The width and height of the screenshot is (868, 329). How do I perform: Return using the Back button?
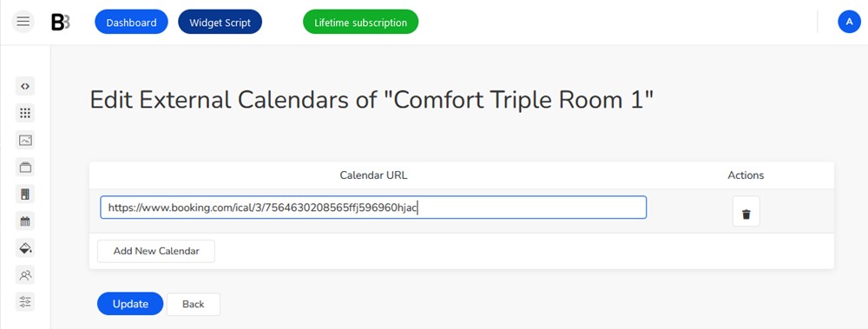[194, 304]
